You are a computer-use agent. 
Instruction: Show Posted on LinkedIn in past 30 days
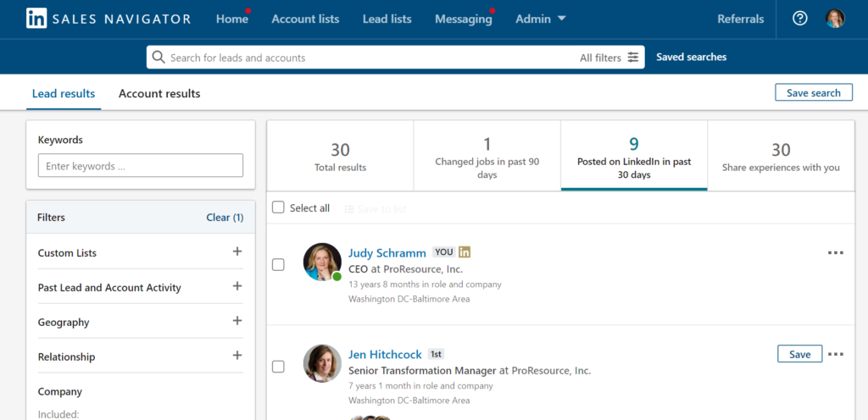[x=634, y=157]
